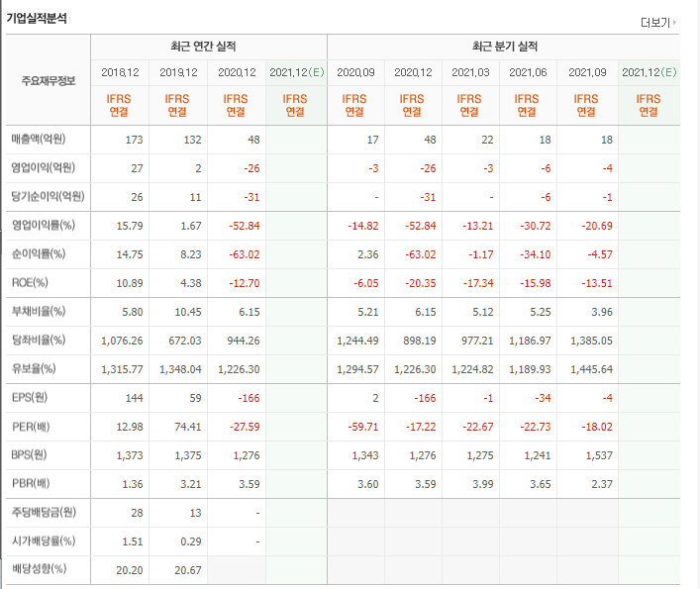Select the 시가배당률(%) row label
Viewport: 700px width, 589px height.
[44, 540]
